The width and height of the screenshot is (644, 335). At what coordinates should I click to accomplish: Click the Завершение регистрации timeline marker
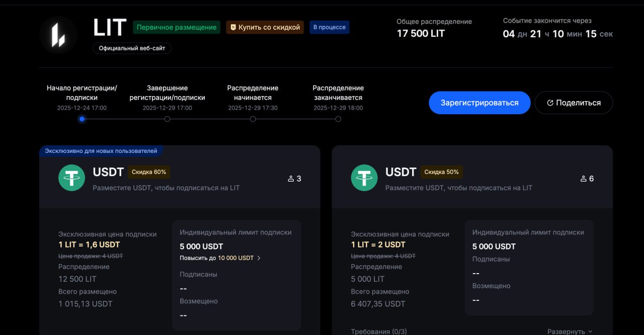[x=168, y=119]
